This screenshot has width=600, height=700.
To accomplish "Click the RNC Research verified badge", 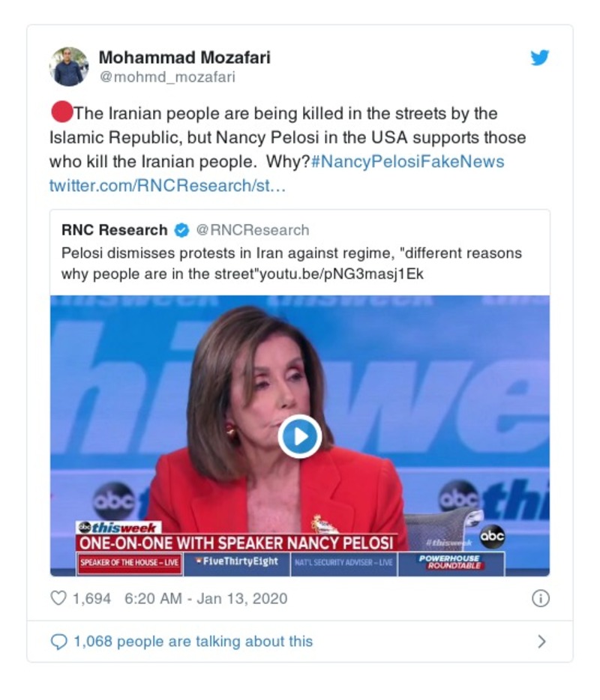I will tap(181, 230).
